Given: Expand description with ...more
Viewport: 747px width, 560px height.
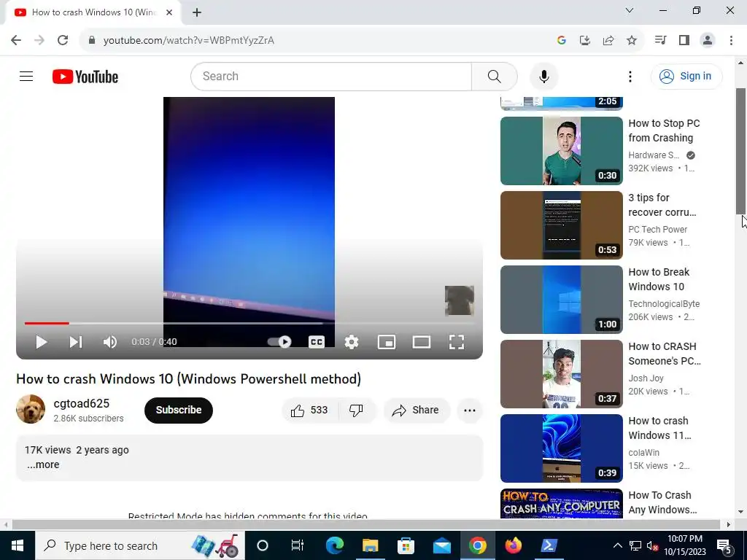Looking at the screenshot, I should (x=43, y=464).
